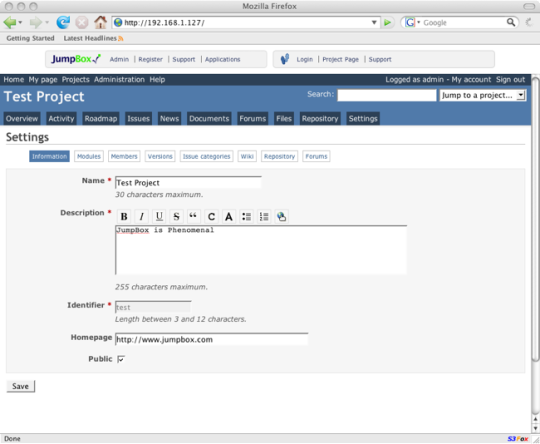The image size is (540, 444).
Task: Insert a numbered list
Action: (x=264, y=217)
